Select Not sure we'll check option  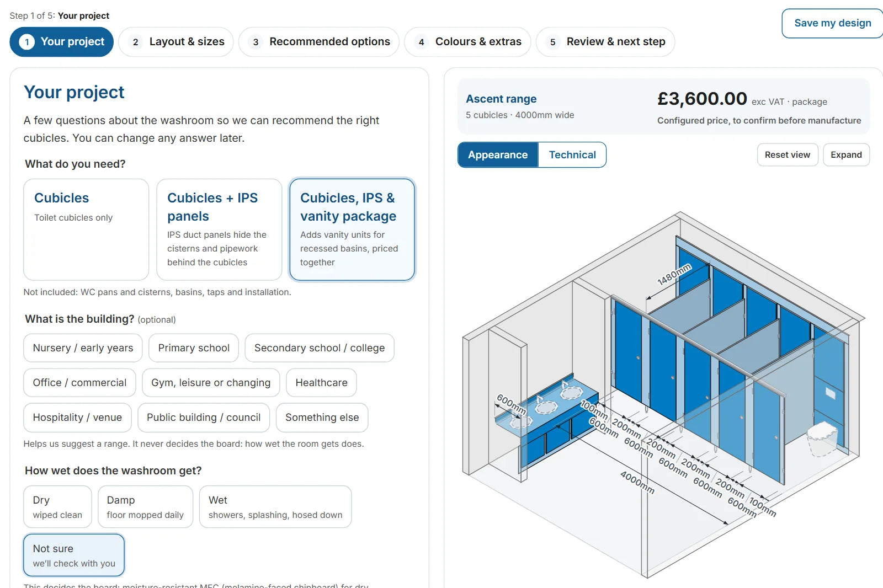coord(74,555)
